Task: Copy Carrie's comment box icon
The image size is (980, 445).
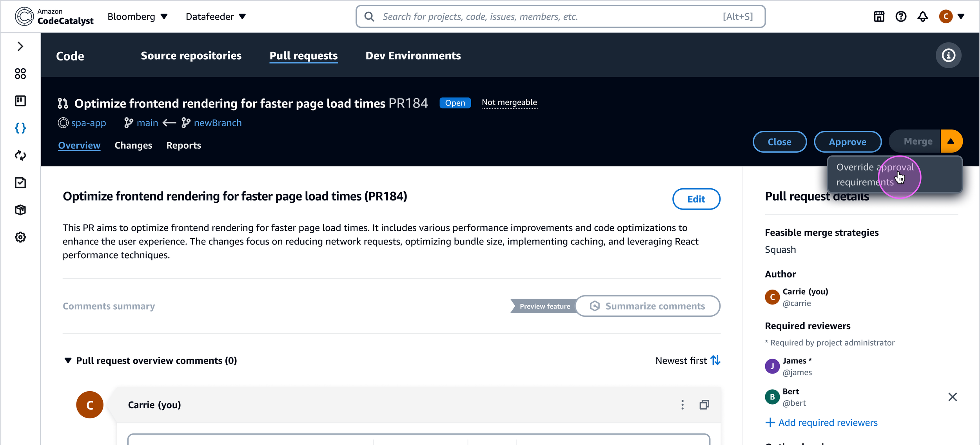Action: coord(704,405)
